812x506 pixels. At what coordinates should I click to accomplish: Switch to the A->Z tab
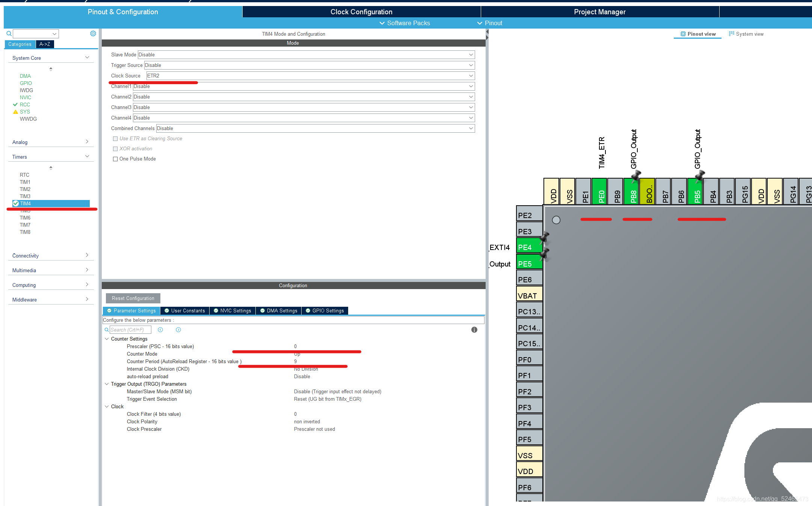click(x=45, y=44)
